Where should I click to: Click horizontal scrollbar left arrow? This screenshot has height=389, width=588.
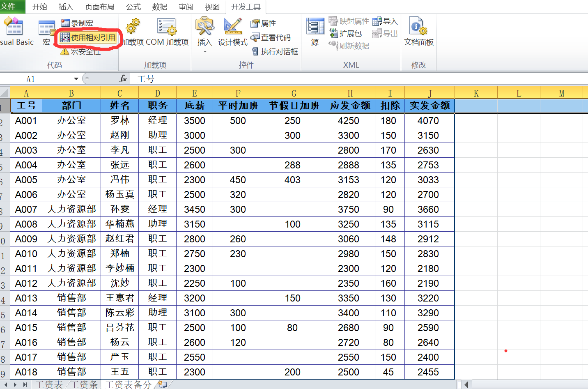467,385
